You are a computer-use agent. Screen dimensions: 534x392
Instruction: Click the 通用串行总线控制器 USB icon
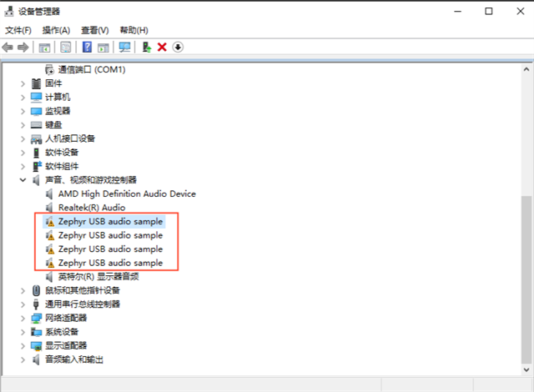[x=36, y=304]
